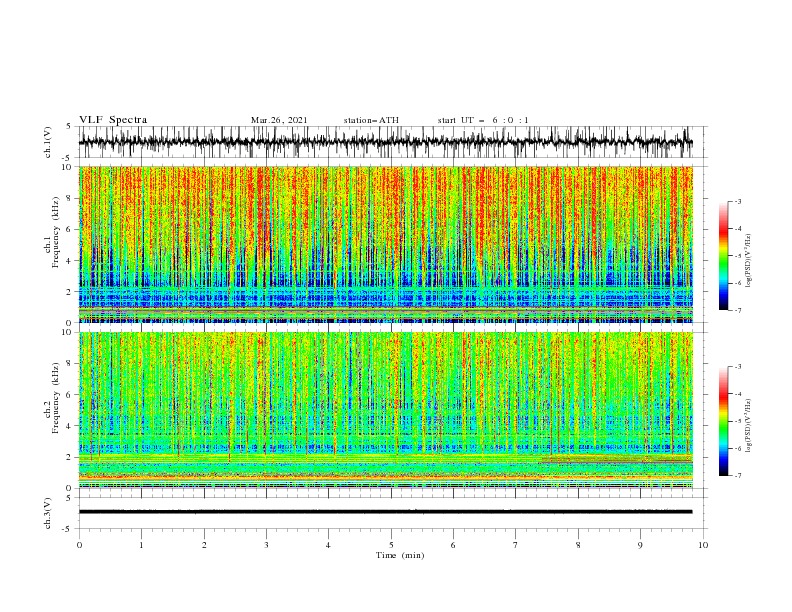Click the 'Time (min)' axis label
The height and width of the screenshot is (612, 792).
pyautogui.click(x=400, y=555)
